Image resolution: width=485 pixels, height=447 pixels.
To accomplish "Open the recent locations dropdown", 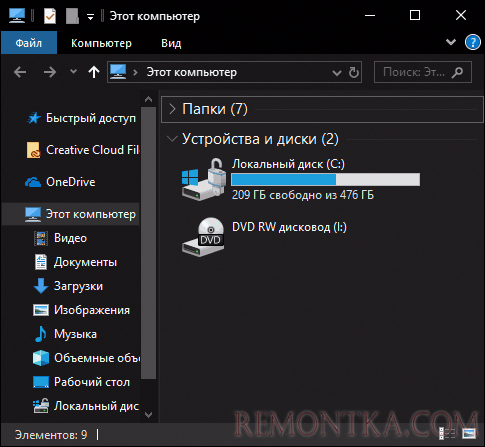I will pos(73,71).
